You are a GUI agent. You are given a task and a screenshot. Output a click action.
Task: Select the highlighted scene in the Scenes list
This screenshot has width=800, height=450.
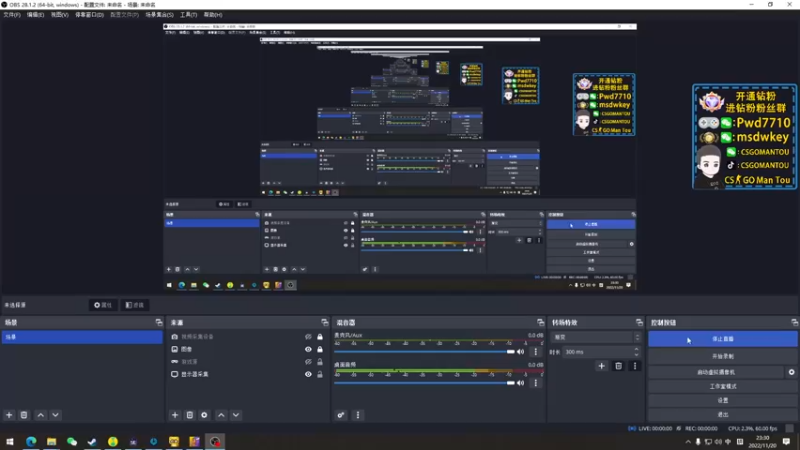(x=82, y=337)
